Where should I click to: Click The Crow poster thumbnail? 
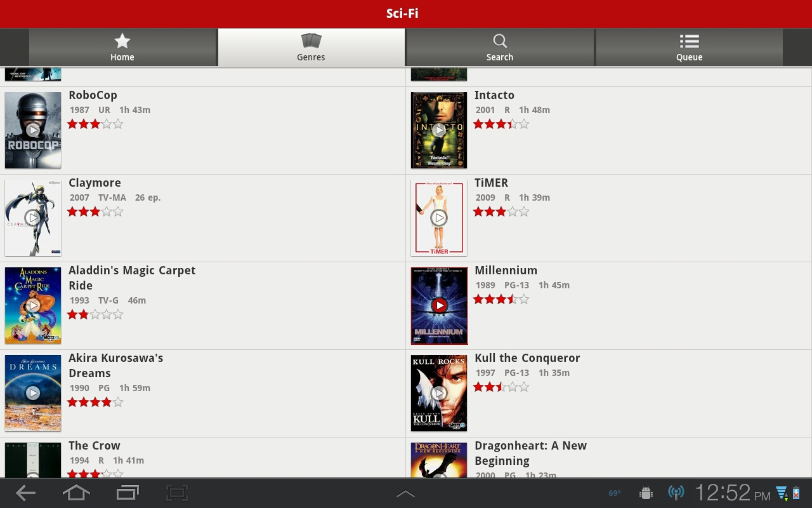[33, 460]
